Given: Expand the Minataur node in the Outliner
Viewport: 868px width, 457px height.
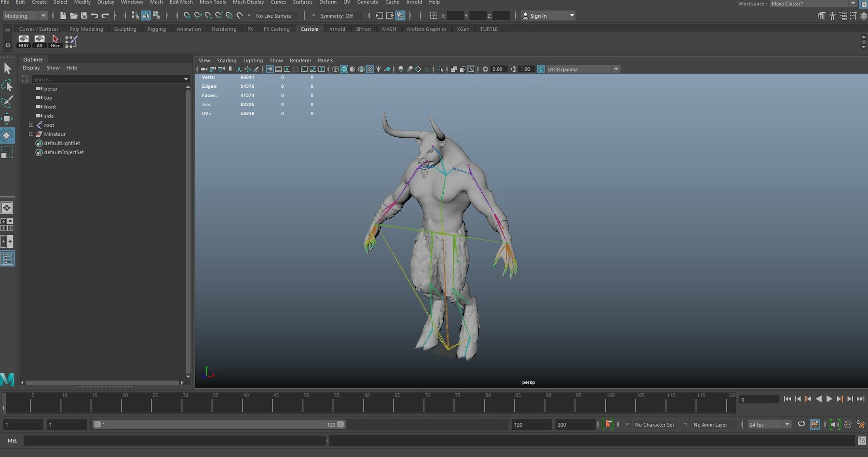Looking at the screenshot, I should pos(31,134).
